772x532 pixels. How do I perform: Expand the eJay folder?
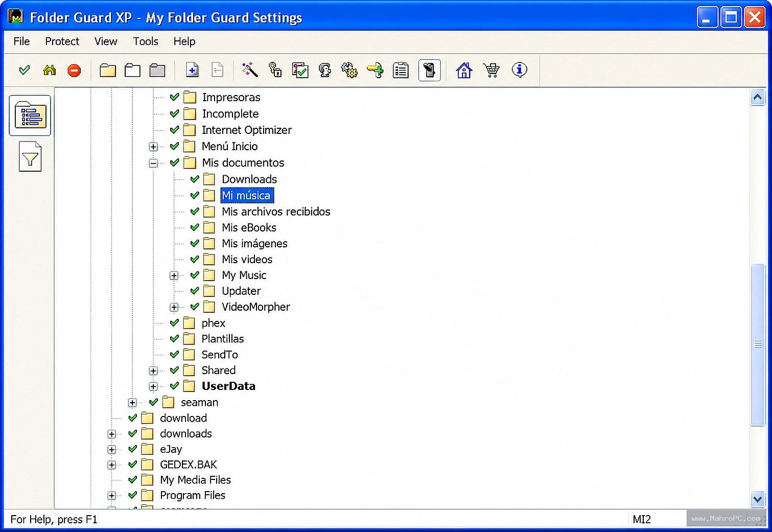[x=111, y=450]
